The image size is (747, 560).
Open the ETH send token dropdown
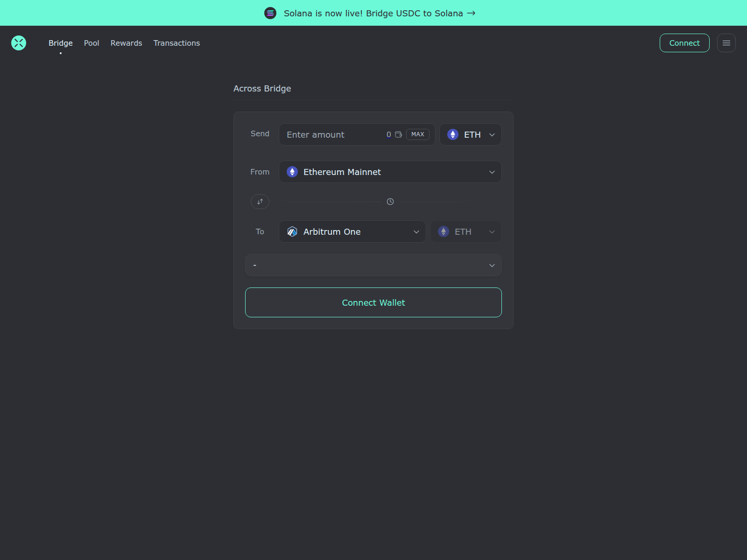471,134
